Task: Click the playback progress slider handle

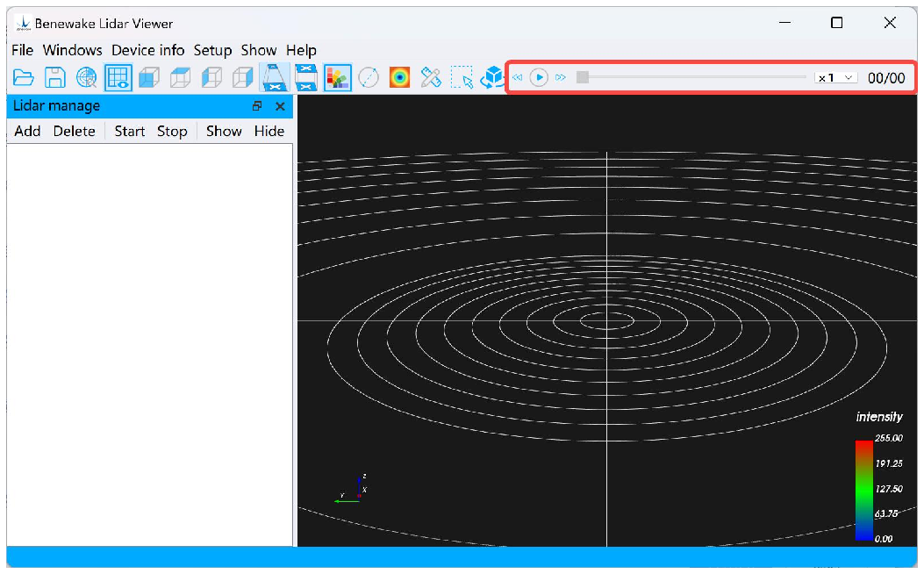Action: point(582,77)
